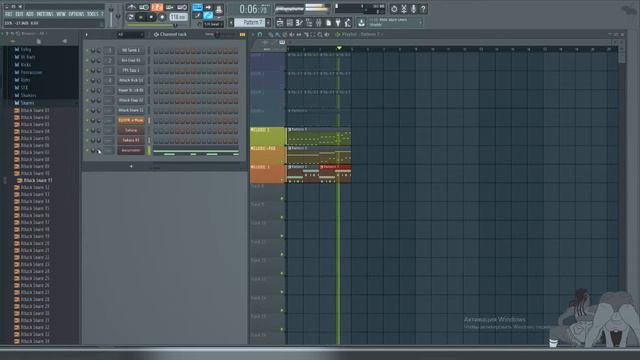
Task: Select the playback speaker tool in Playlist toolbar
Action: (327, 35)
